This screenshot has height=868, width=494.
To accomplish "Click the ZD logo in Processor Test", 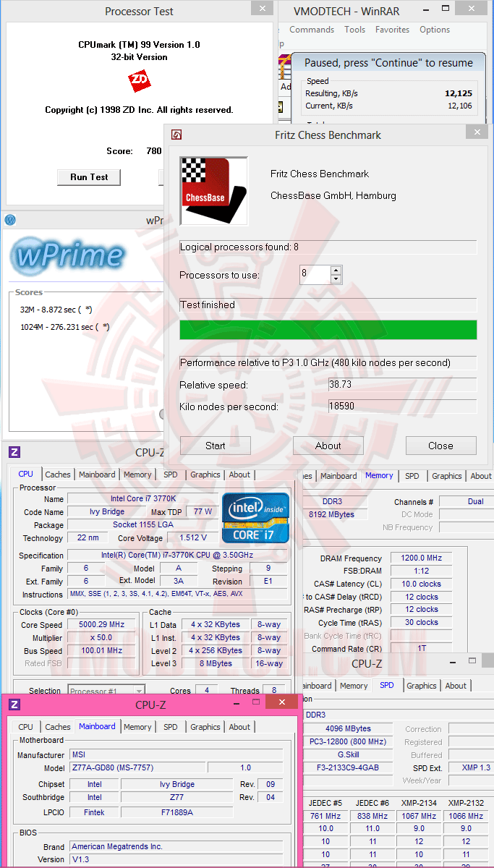I will [x=139, y=81].
